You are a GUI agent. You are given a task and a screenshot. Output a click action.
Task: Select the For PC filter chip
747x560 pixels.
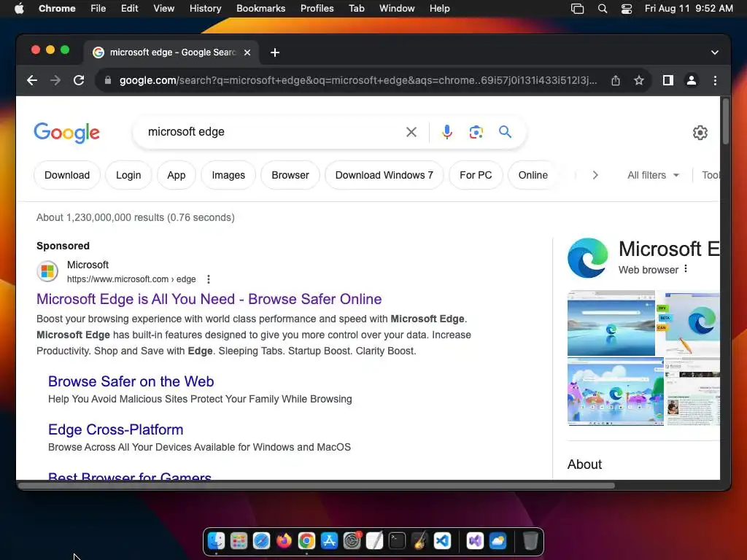476,175
